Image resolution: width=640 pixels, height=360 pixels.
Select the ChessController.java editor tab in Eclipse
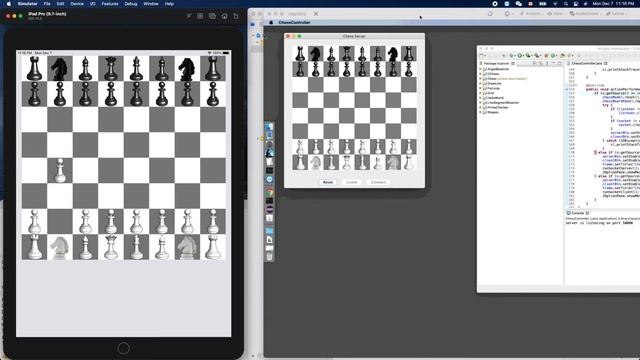pos(587,63)
